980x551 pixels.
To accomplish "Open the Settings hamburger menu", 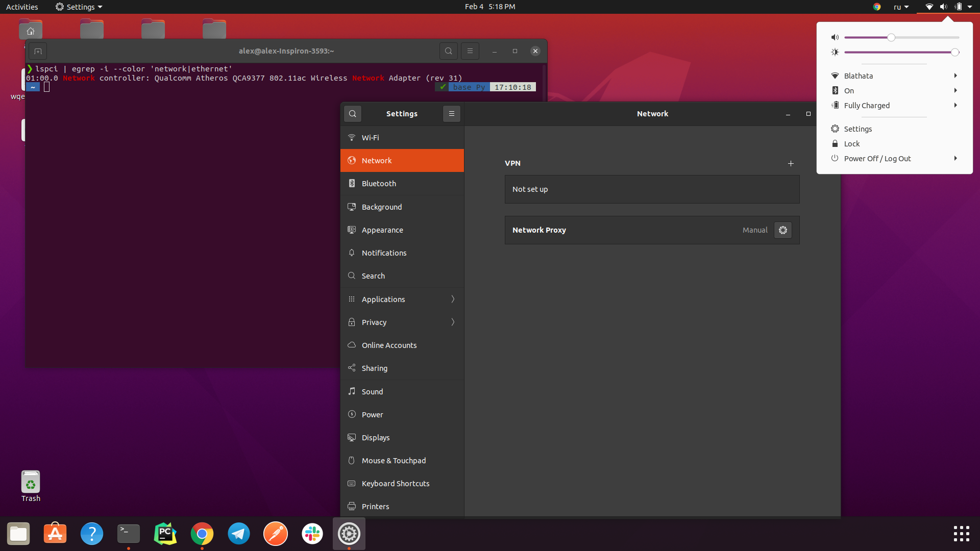I will 452,114.
